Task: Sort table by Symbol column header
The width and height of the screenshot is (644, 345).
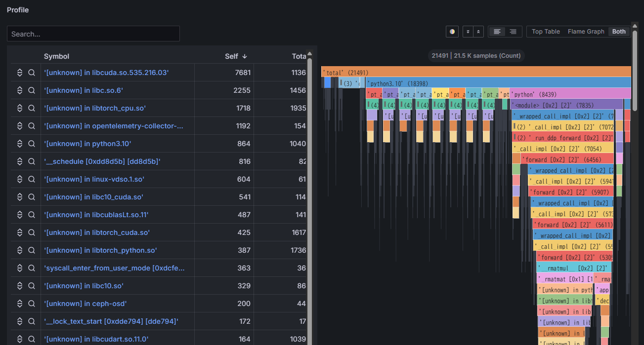Action: (57, 56)
